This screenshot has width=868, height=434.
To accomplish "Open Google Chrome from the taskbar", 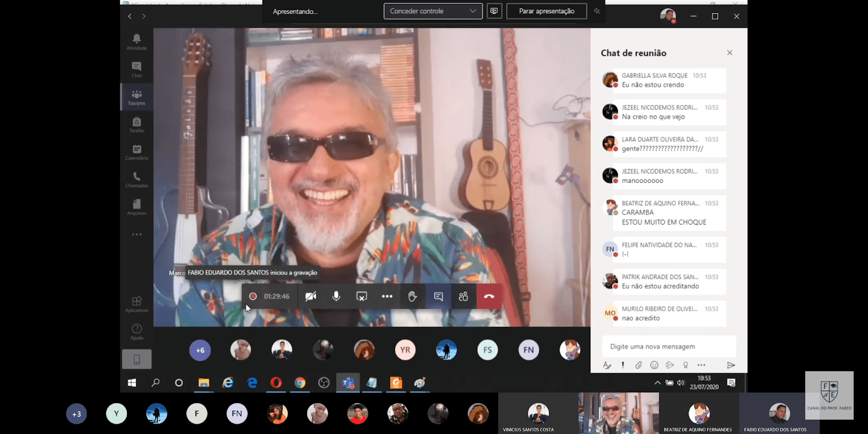I will pyautogui.click(x=300, y=383).
